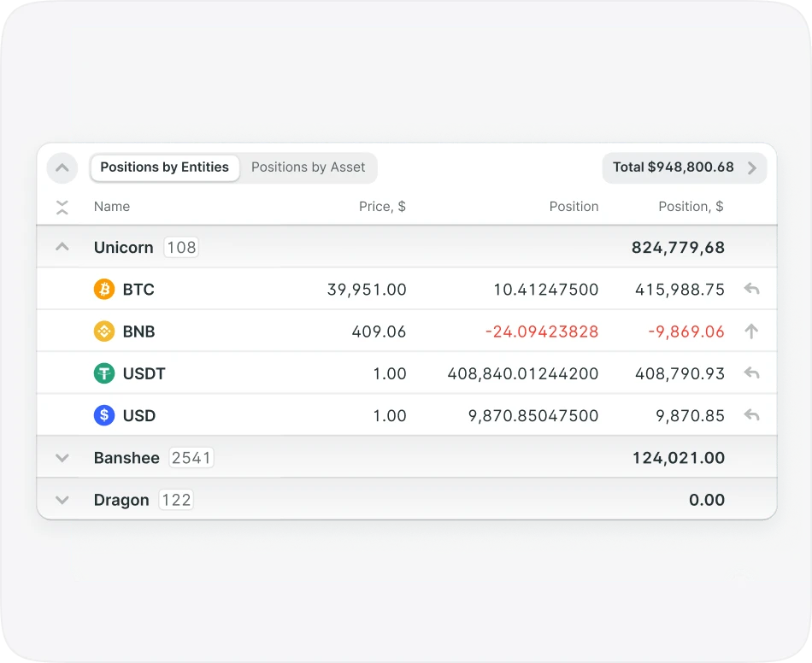
Task: Click reply arrow icon in USD row
Action: (751, 416)
